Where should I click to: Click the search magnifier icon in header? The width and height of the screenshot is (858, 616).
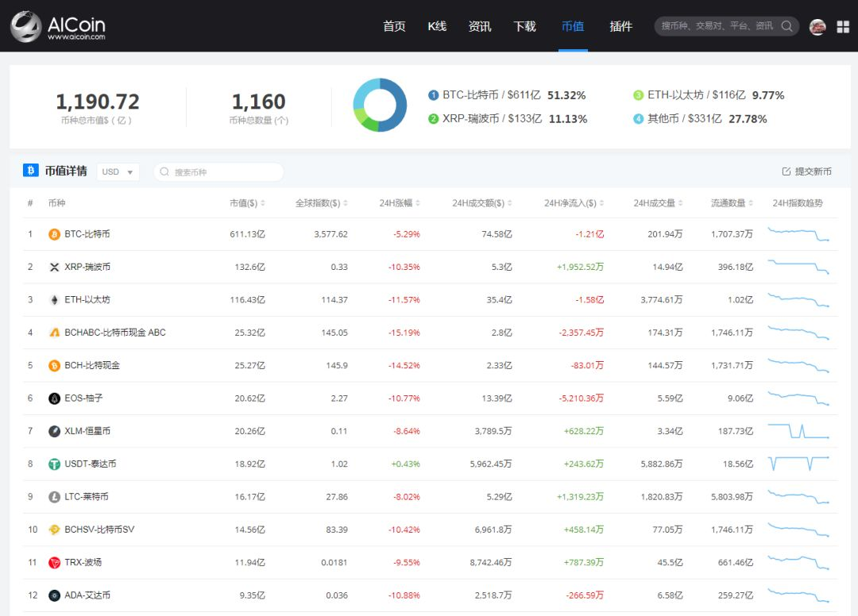(786, 25)
